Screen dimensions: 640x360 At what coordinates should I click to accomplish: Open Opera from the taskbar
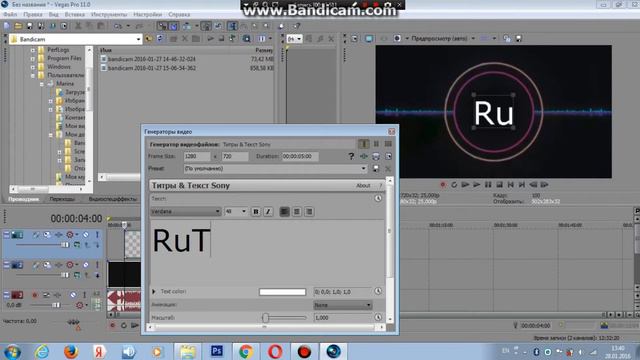pyautogui.click(x=275, y=351)
